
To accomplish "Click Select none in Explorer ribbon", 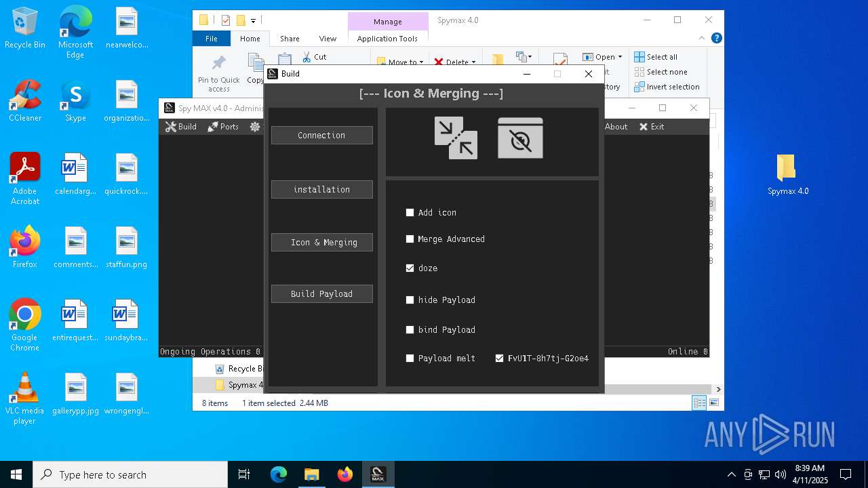I will [x=661, y=72].
